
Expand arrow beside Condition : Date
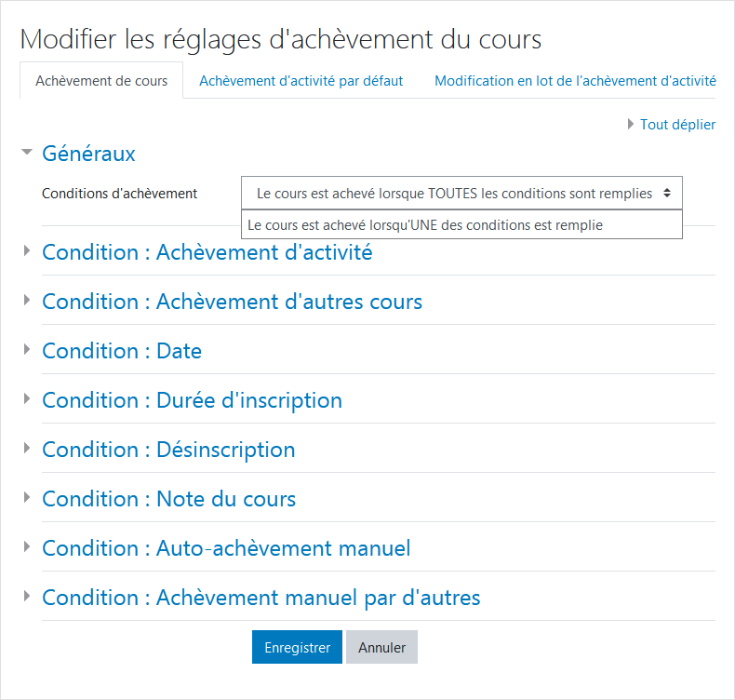point(27,349)
